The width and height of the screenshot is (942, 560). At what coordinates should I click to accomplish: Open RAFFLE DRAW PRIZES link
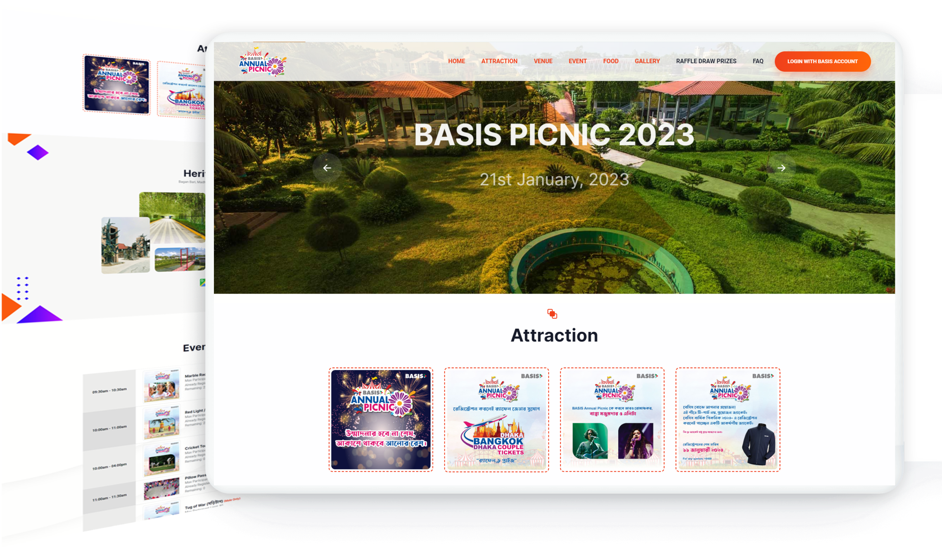coord(706,61)
